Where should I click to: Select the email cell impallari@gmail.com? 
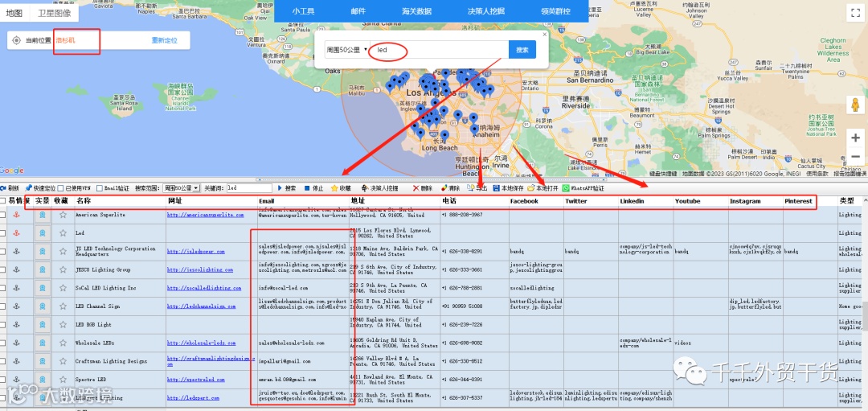point(285,361)
